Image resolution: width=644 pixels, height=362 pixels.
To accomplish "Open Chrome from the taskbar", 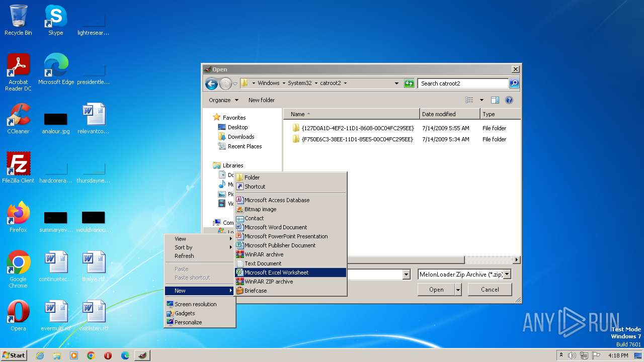I will click(91, 355).
